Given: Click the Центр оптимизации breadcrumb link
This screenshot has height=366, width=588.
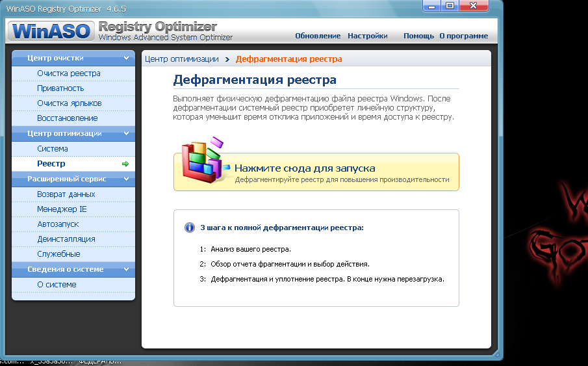Looking at the screenshot, I should click(x=181, y=59).
